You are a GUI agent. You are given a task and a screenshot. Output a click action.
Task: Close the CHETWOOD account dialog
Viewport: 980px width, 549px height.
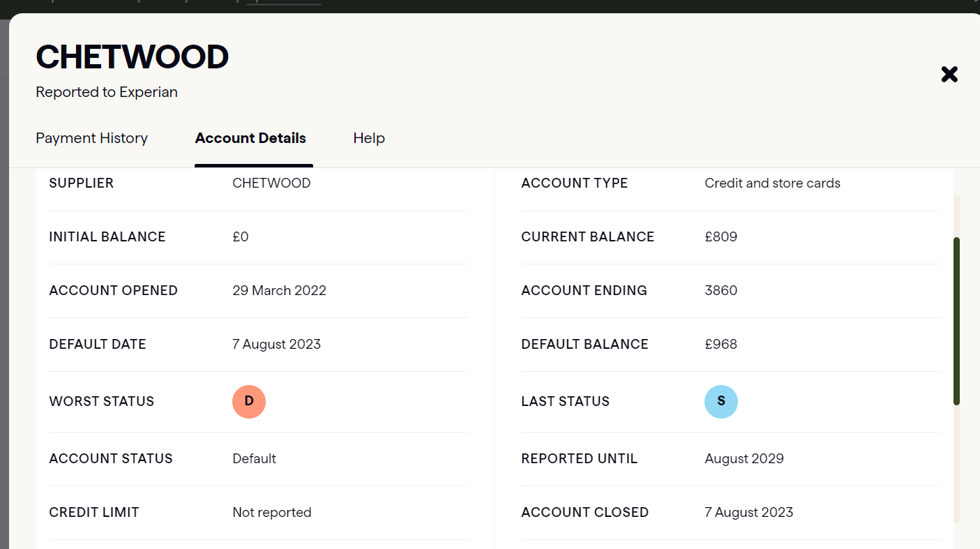[949, 74]
